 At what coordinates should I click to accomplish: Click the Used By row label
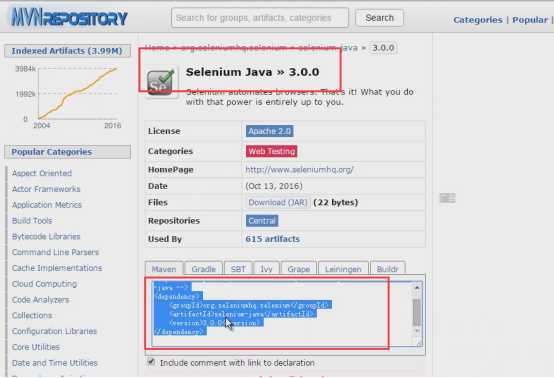pos(165,239)
